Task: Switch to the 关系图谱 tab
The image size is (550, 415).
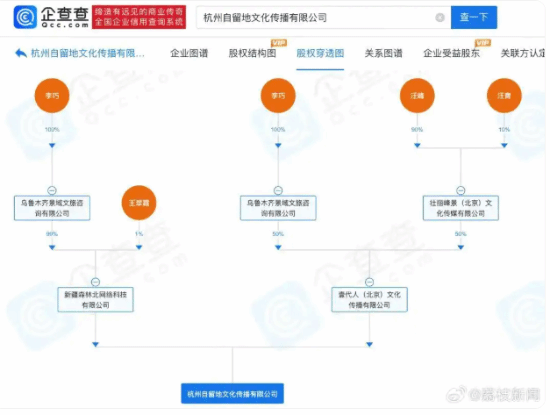Action: 383,53
